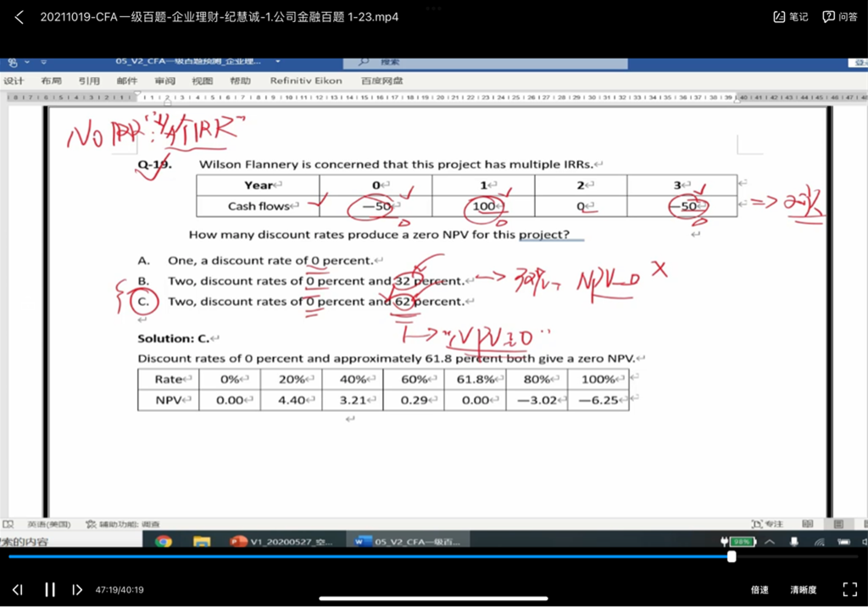Switch to the 视图 ribbon tab
The image size is (868, 607).
(x=202, y=81)
